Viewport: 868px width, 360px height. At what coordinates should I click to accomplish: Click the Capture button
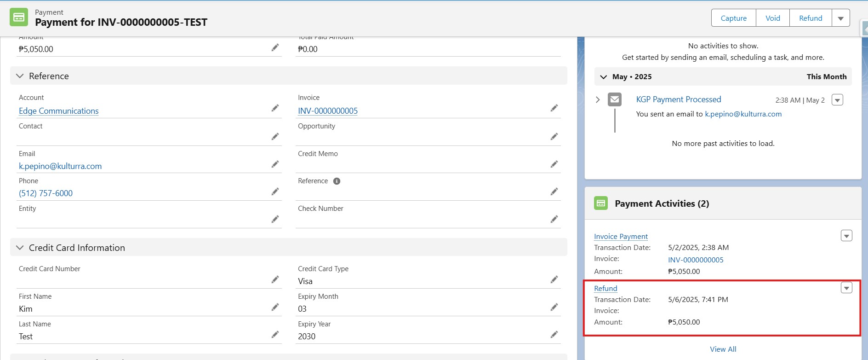tap(733, 18)
